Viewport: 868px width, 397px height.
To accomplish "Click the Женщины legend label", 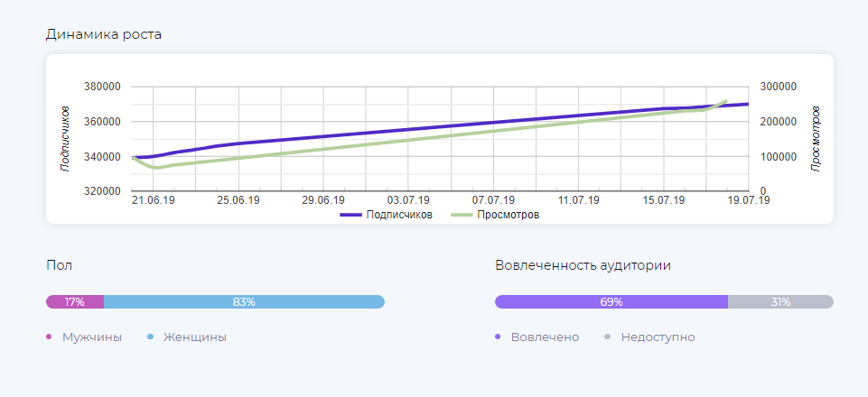I will [195, 337].
